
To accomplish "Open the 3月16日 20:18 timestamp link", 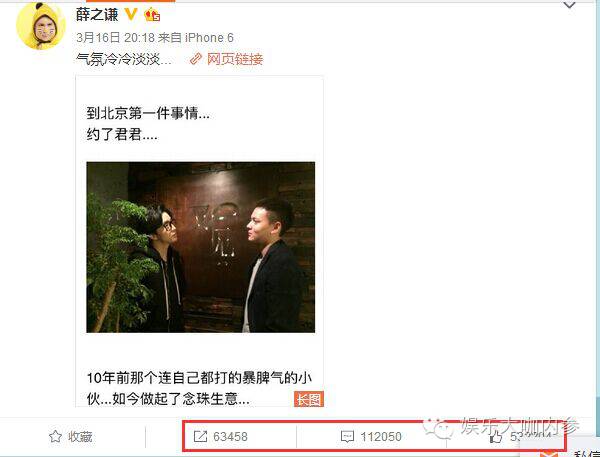I will pos(115,38).
